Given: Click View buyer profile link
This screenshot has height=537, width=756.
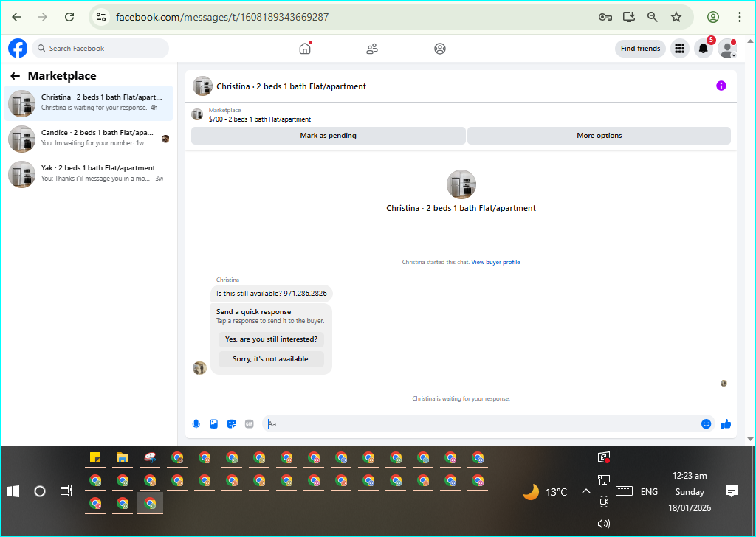Looking at the screenshot, I should coord(495,263).
